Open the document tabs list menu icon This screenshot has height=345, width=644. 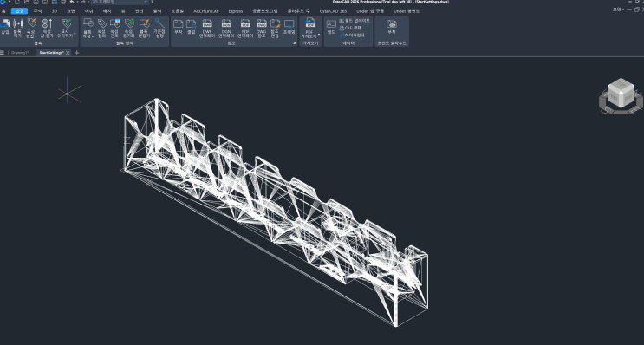2,53
